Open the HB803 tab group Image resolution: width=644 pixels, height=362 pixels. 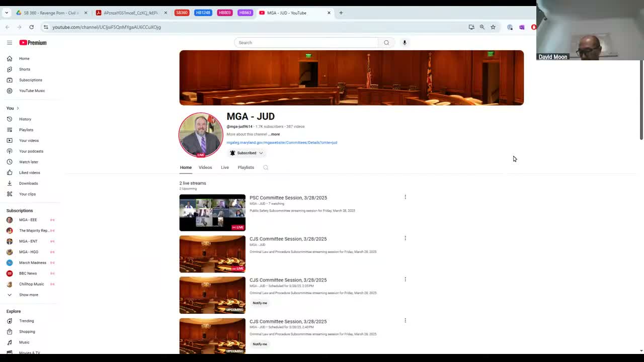coord(224,13)
